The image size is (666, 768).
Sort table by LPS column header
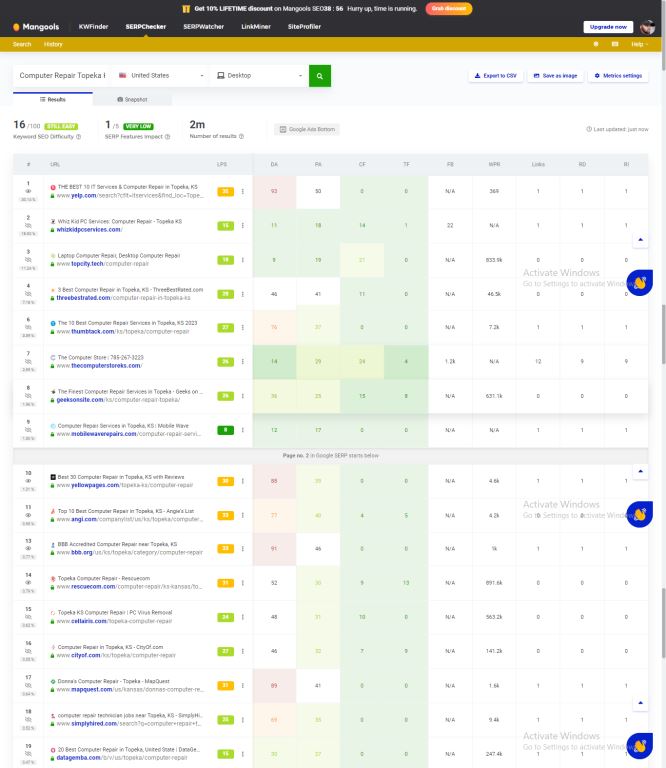tap(222, 165)
